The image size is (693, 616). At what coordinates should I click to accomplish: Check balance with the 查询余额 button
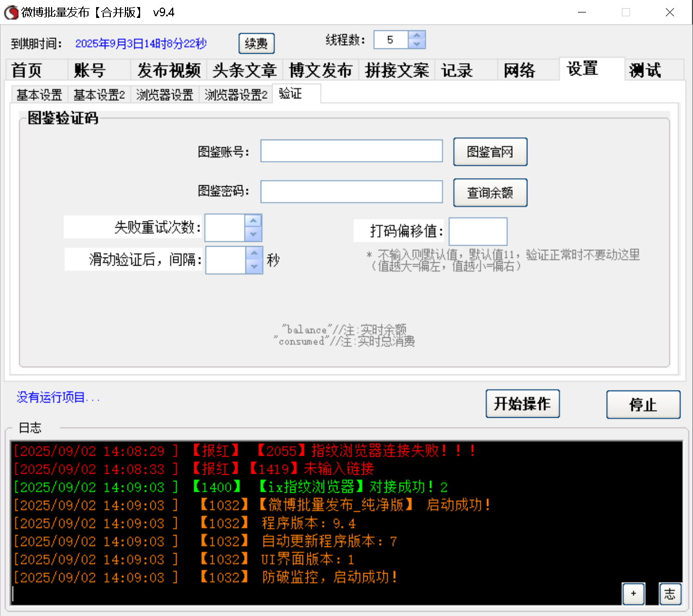point(490,192)
